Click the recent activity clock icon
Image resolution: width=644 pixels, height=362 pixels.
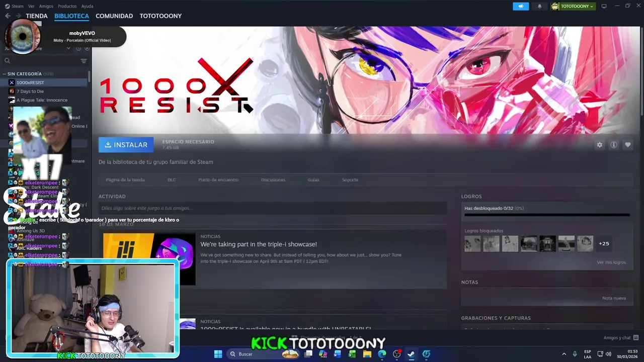point(78,48)
